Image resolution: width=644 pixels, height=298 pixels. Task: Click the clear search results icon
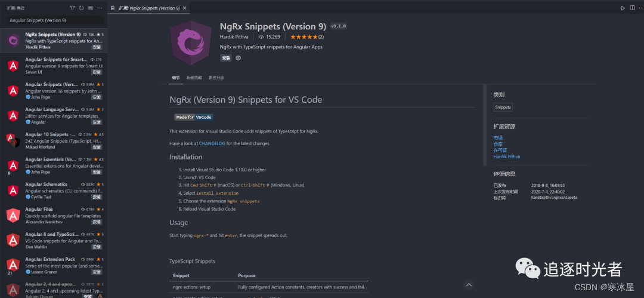pyautogui.click(x=91, y=8)
